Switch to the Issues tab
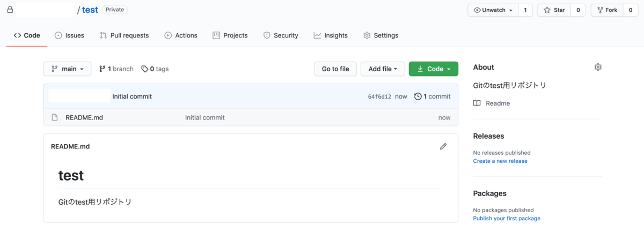 (x=69, y=35)
